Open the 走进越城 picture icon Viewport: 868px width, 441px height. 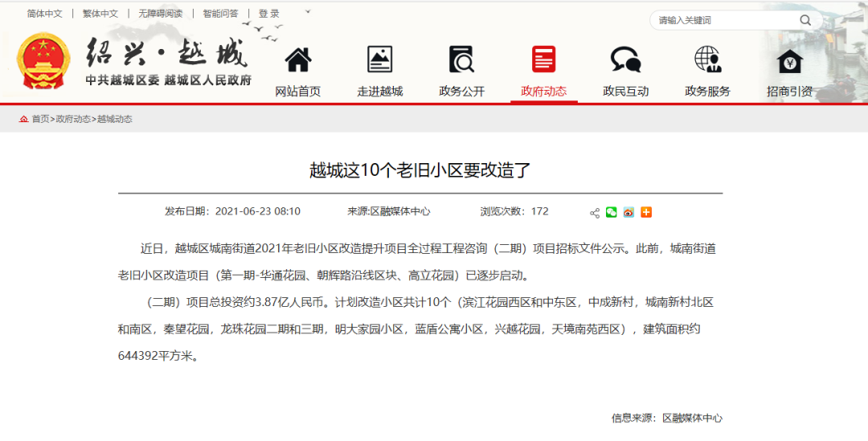pyautogui.click(x=380, y=60)
